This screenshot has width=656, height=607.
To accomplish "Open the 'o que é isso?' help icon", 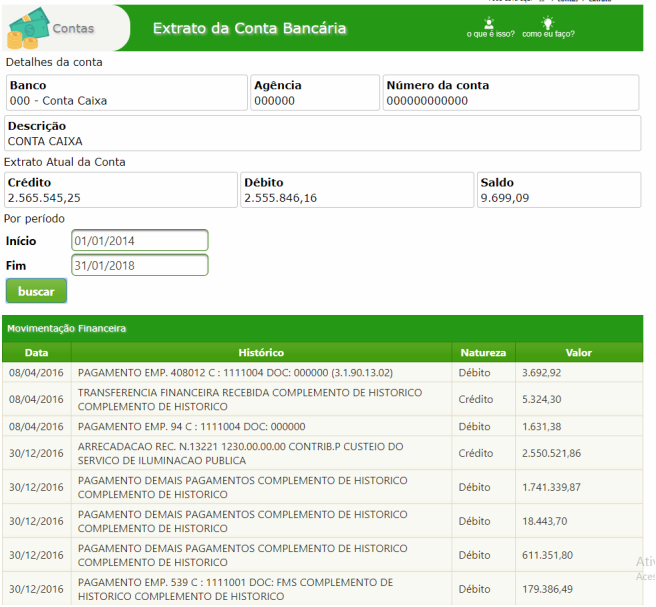I will coord(489,25).
